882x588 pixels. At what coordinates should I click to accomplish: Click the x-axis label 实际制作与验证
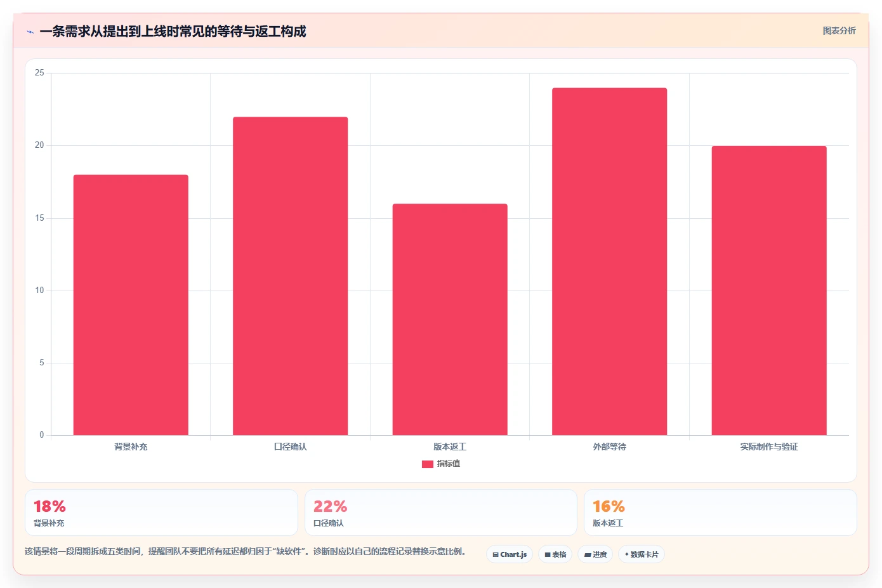769,447
